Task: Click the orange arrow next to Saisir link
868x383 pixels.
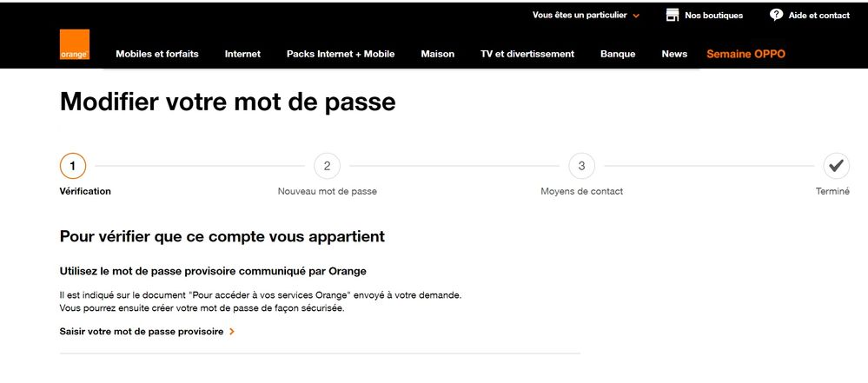Action: coord(232,332)
